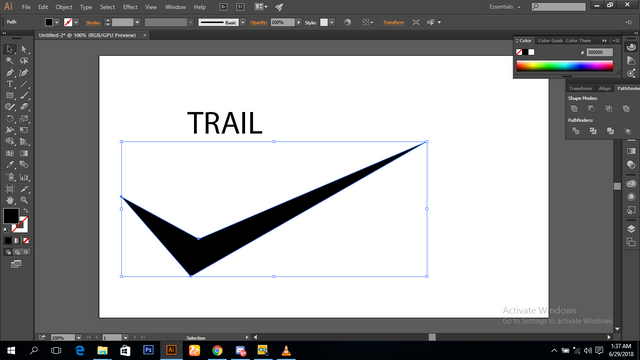This screenshot has width=640, height=360.
Task: Choose the Line Segment tool
Action: [24, 84]
